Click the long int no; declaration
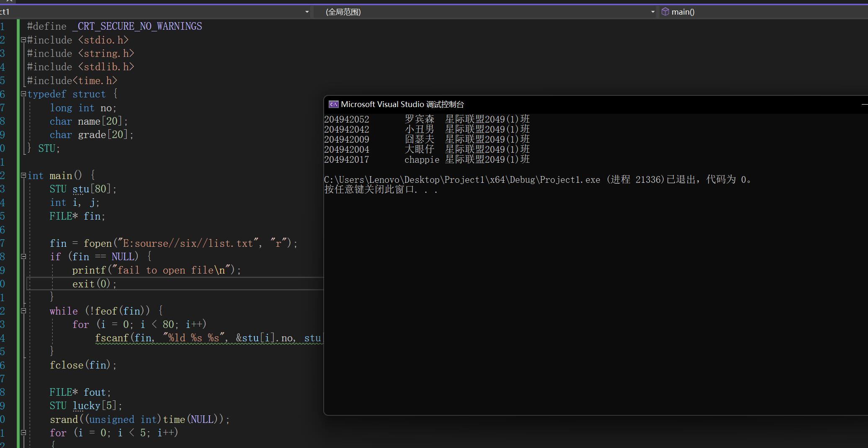Image resolution: width=868 pixels, height=448 pixels. tap(83, 108)
